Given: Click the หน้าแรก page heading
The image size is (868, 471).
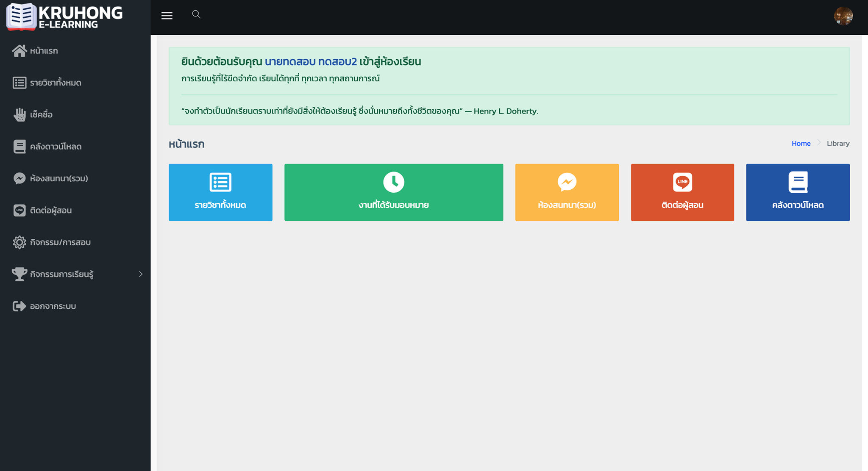Looking at the screenshot, I should pyautogui.click(x=186, y=144).
